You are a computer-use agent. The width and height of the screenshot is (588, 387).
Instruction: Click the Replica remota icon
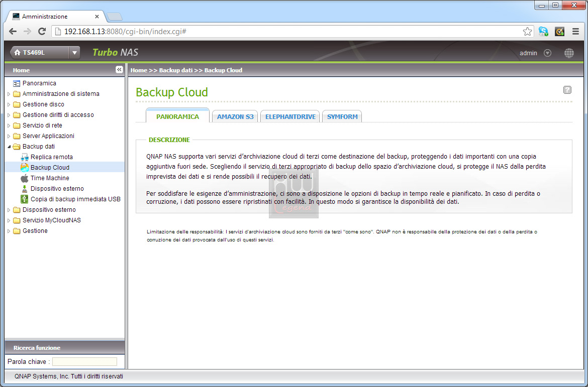click(x=25, y=157)
